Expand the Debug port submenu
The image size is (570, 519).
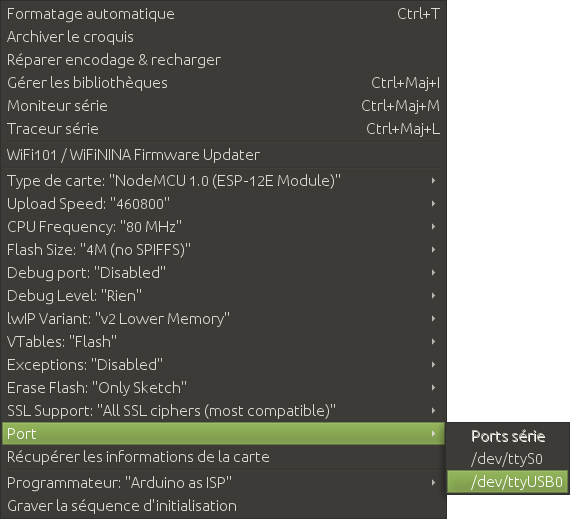[x=223, y=273]
